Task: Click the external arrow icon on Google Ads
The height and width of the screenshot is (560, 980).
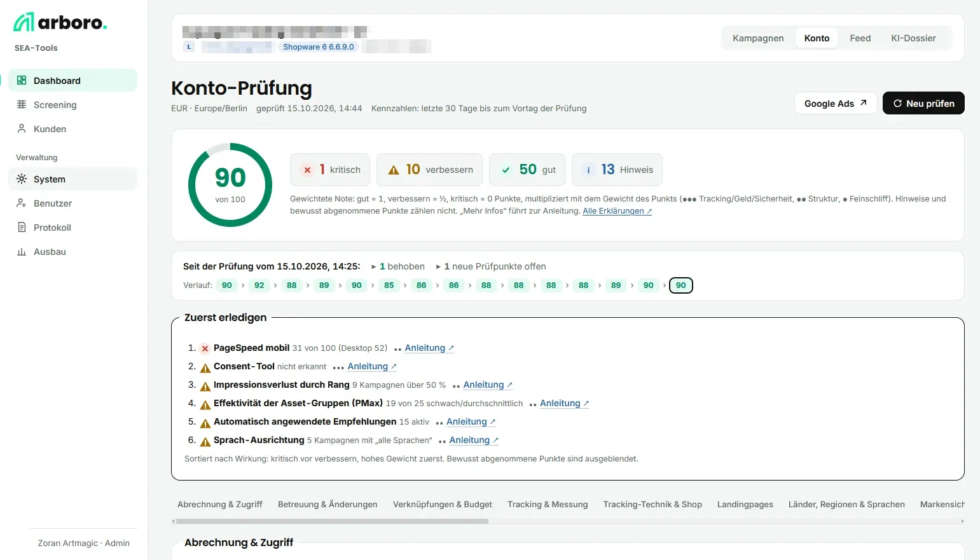Action: 864,103
